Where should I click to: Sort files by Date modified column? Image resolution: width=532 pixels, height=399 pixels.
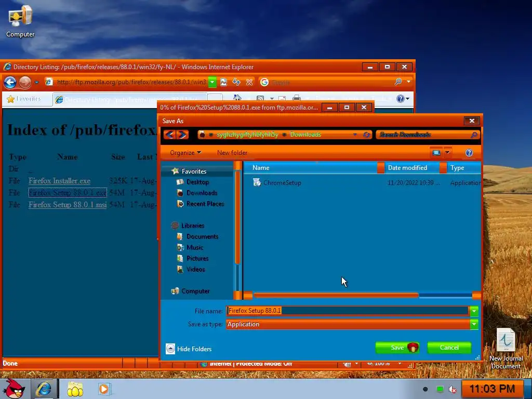click(x=412, y=168)
